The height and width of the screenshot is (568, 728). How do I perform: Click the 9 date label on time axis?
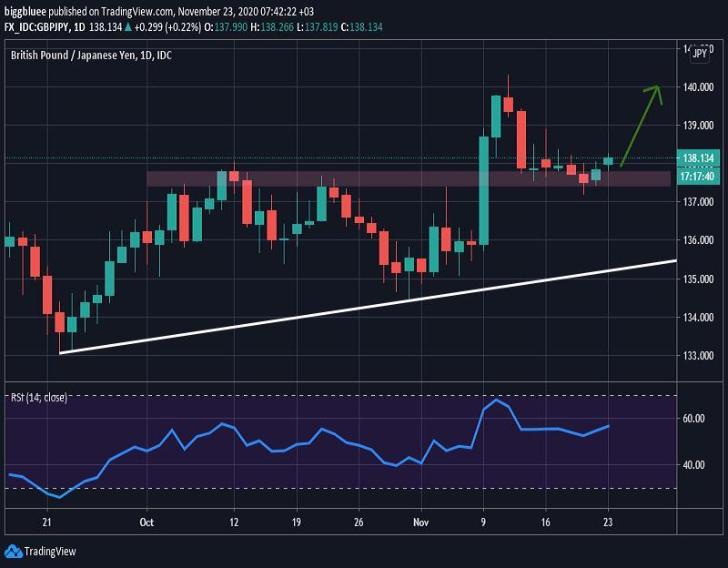point(483,522)
